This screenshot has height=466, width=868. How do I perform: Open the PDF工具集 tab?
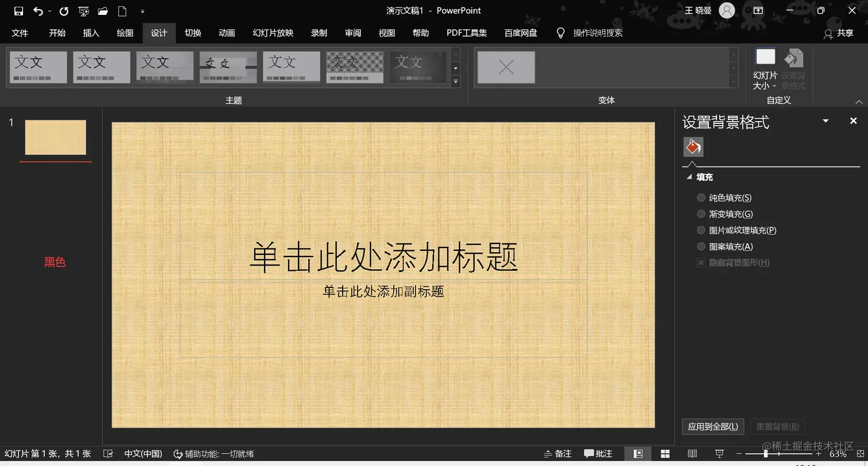(466, 33)
